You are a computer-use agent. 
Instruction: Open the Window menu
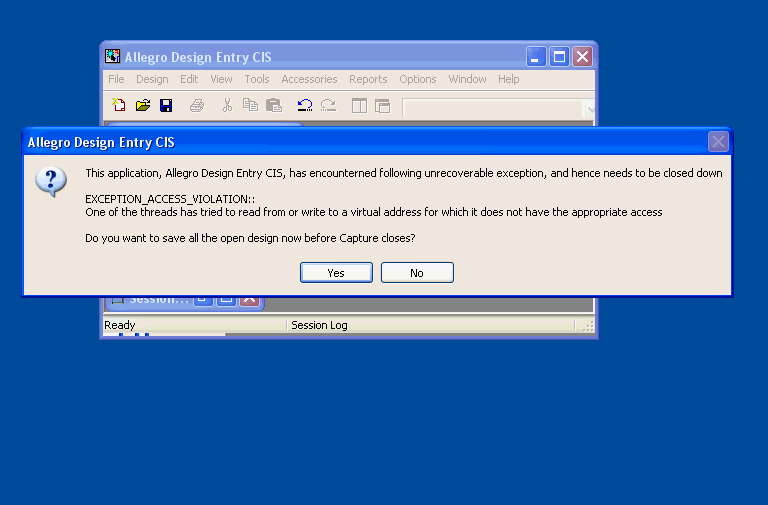click(x=467, y=79)
